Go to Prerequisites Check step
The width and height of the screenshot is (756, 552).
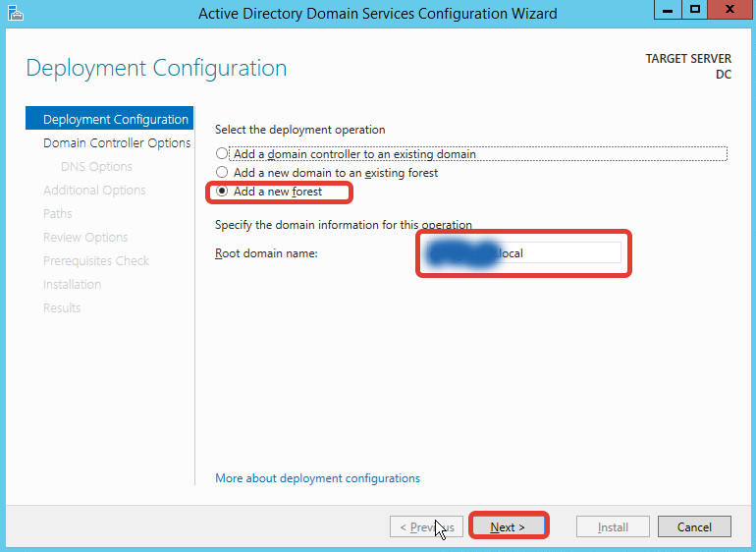96,261
